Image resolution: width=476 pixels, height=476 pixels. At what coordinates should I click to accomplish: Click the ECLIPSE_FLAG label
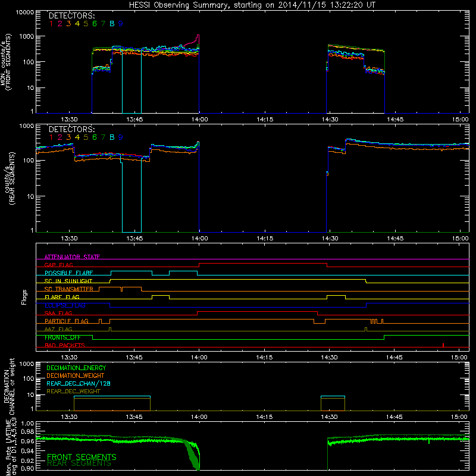tap(65, 305)
